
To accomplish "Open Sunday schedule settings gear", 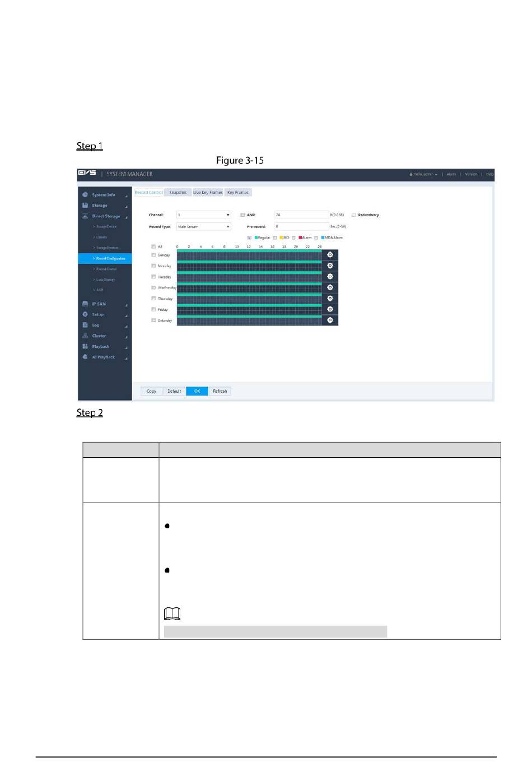I will pos(330,255).
